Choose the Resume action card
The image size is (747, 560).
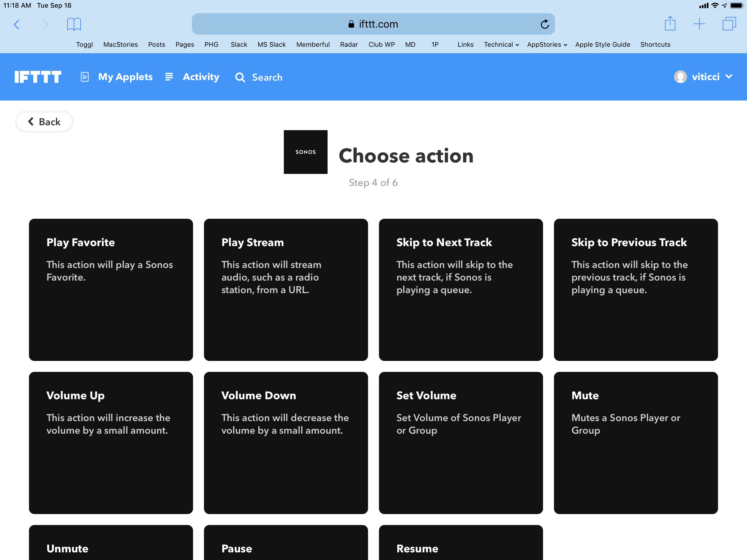[x=461, y=542]
